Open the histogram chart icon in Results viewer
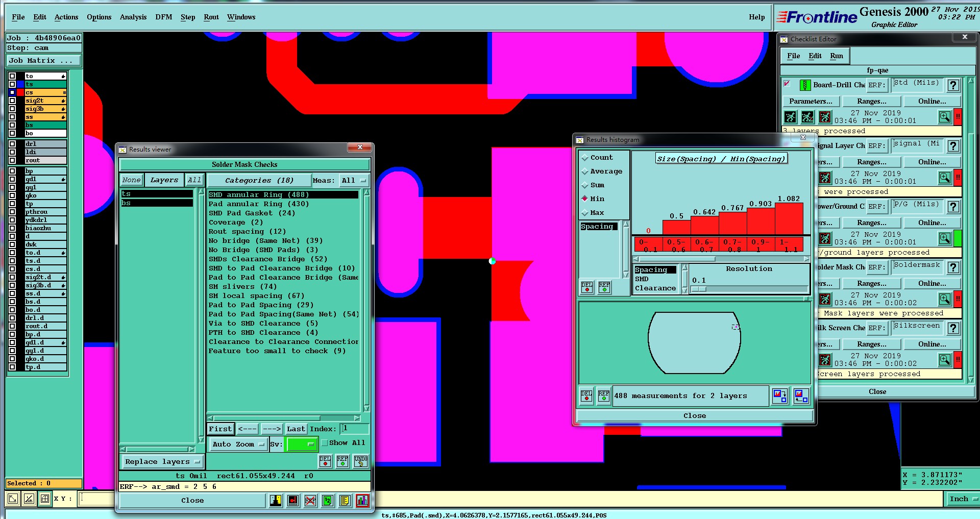The image size is (980, 519). click(362, 501)
